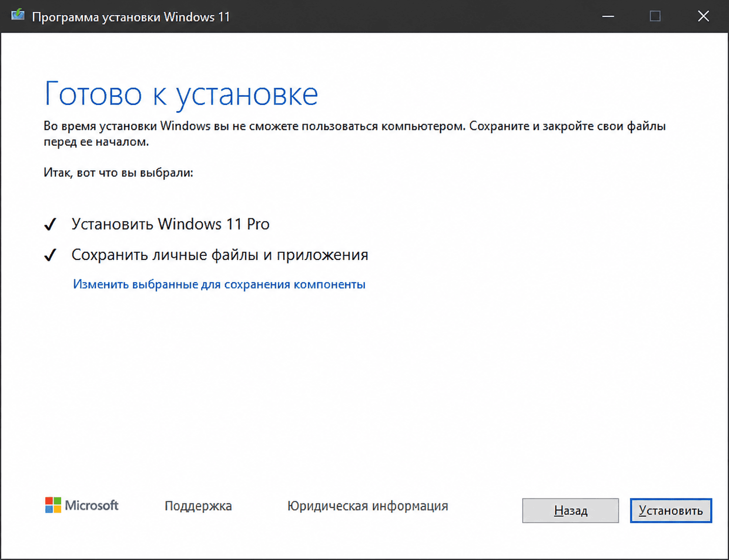Select text Сохранить личные файлы и приложения
The height and width of the screenshot is (560, 729).
click(x=220, y=255)
